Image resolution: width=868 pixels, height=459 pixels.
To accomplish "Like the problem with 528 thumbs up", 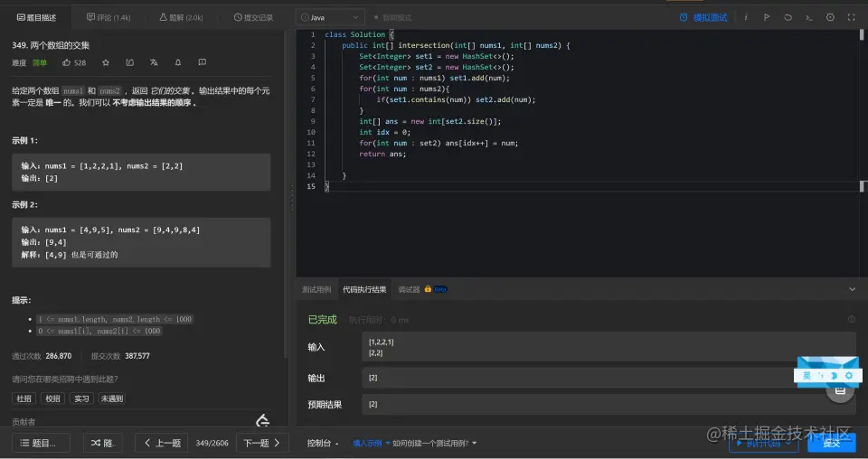I will [73, 62].
